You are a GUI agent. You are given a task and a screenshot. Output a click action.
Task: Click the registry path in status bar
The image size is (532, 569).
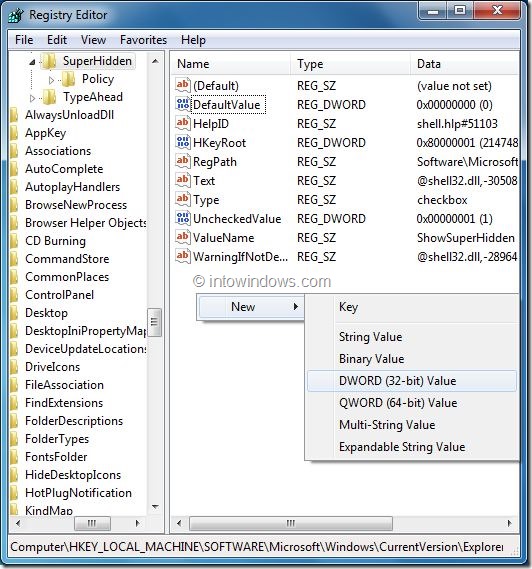click(x=257, y=547)
